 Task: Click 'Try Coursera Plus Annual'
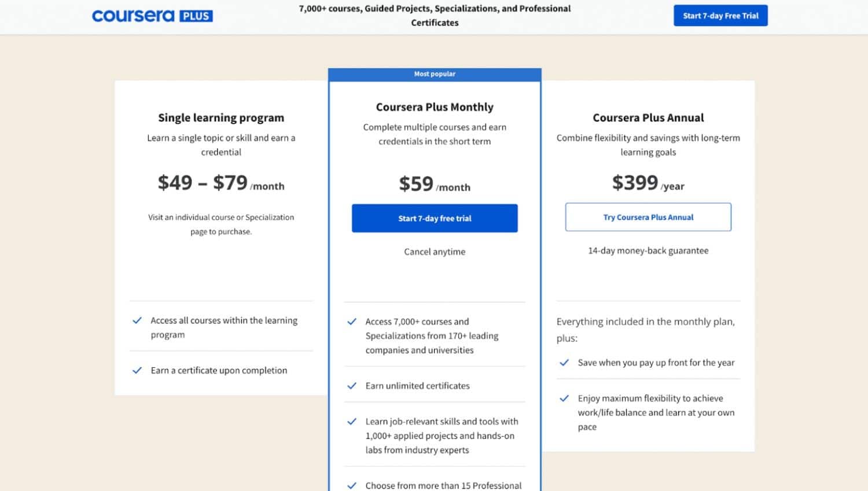pos(648,217)
